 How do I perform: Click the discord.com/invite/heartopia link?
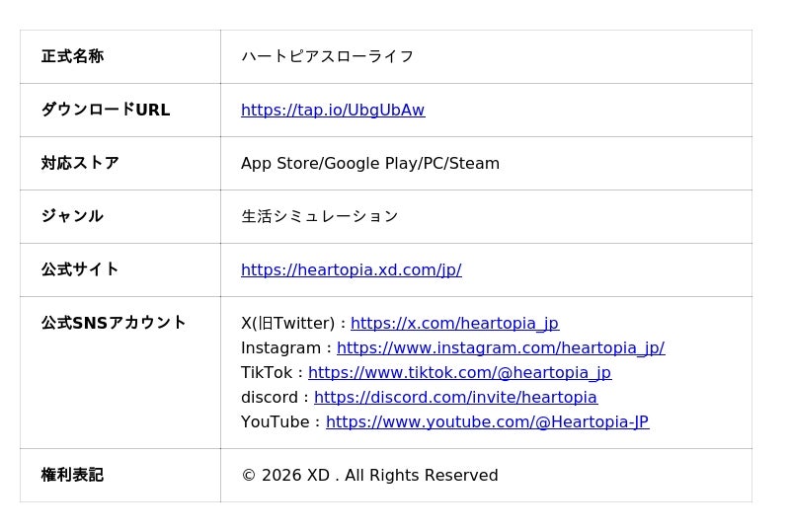(455, 397)
